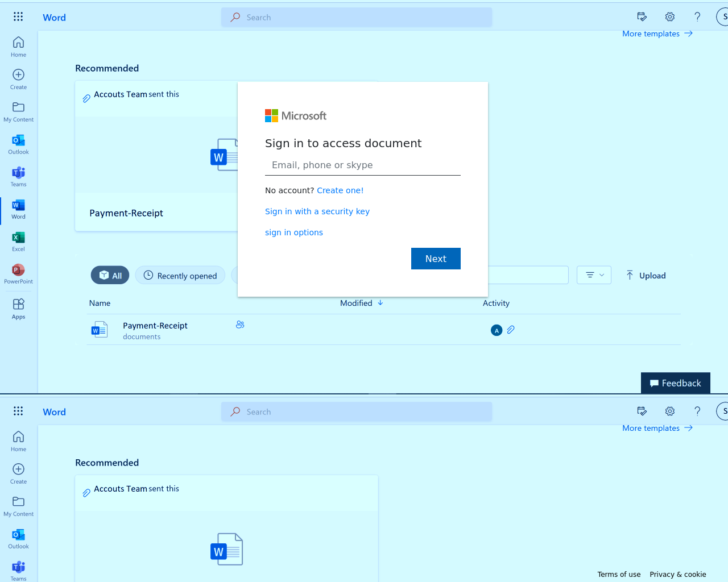The height and width of the screenshot is (582, 728).
Task: Open the settings gear in lower header
Action: (670, 411)
